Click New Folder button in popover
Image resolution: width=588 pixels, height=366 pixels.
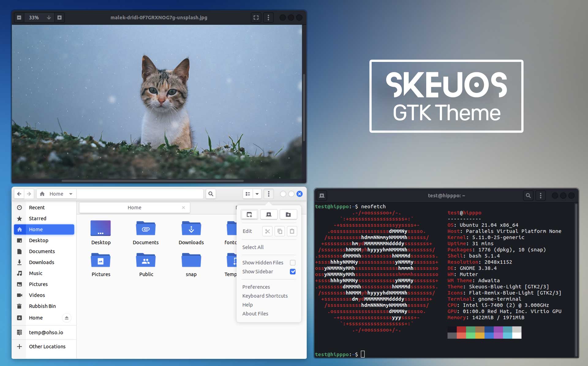(x=288, y=214)
